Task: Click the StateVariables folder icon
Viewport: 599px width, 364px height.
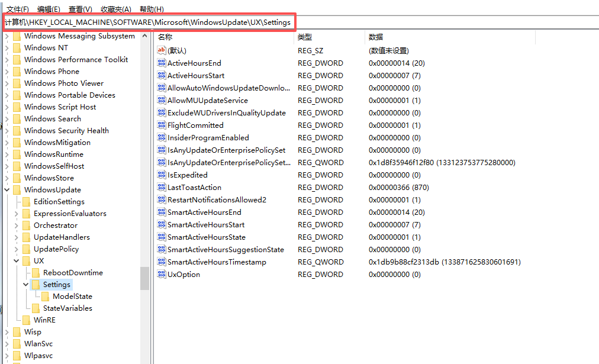Action: (36, 308)
